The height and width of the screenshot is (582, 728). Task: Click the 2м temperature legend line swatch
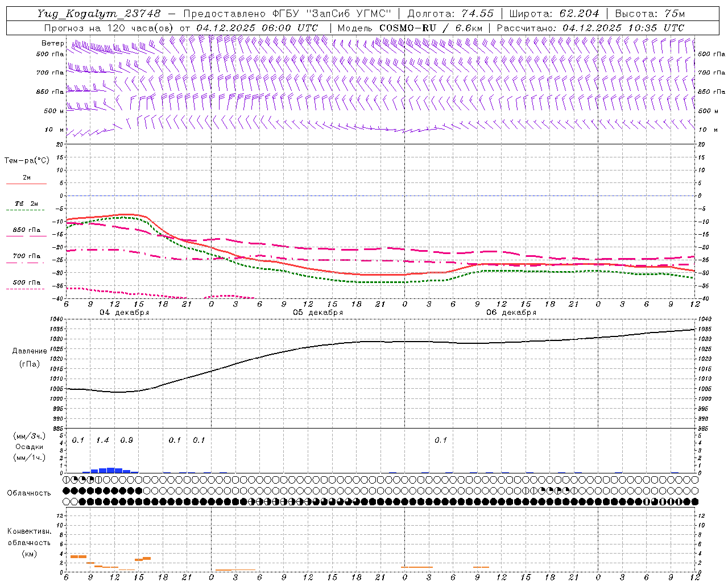pos(26,184)
